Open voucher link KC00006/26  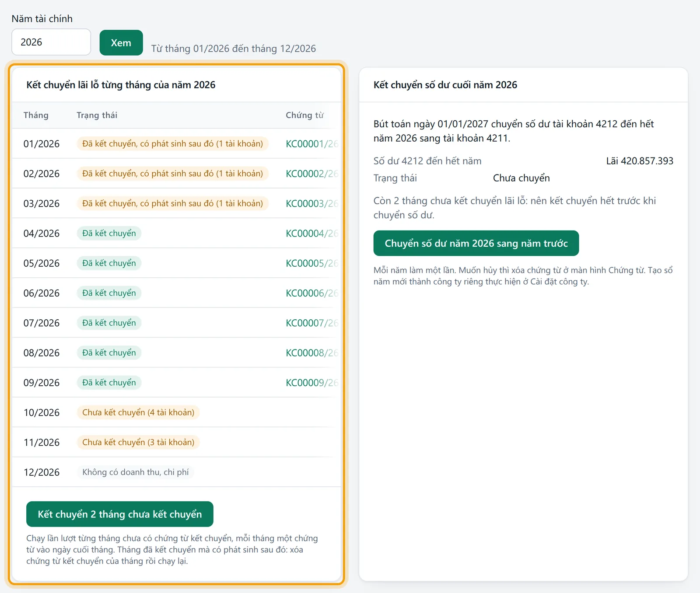pyautogui.click(x=312, y=293)
